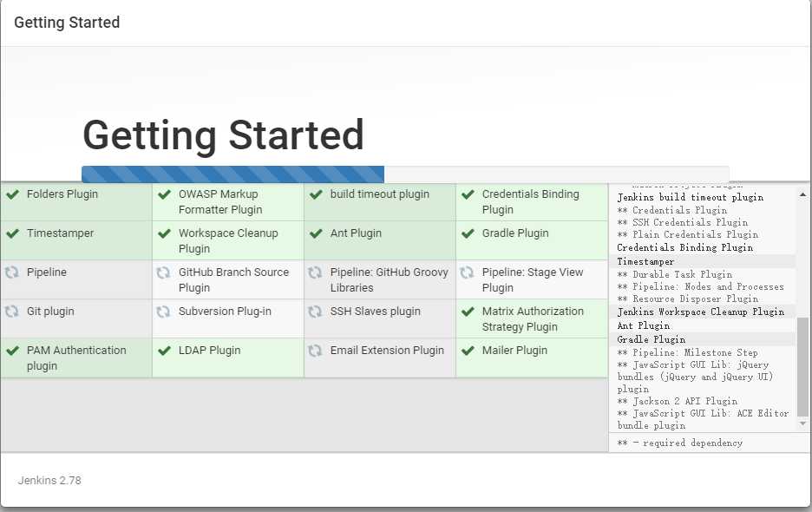The height and width of the screenshot is (512, 812).
Task: Click the SSH Slaves plugin pending icon
Action: tap(315, 312)
